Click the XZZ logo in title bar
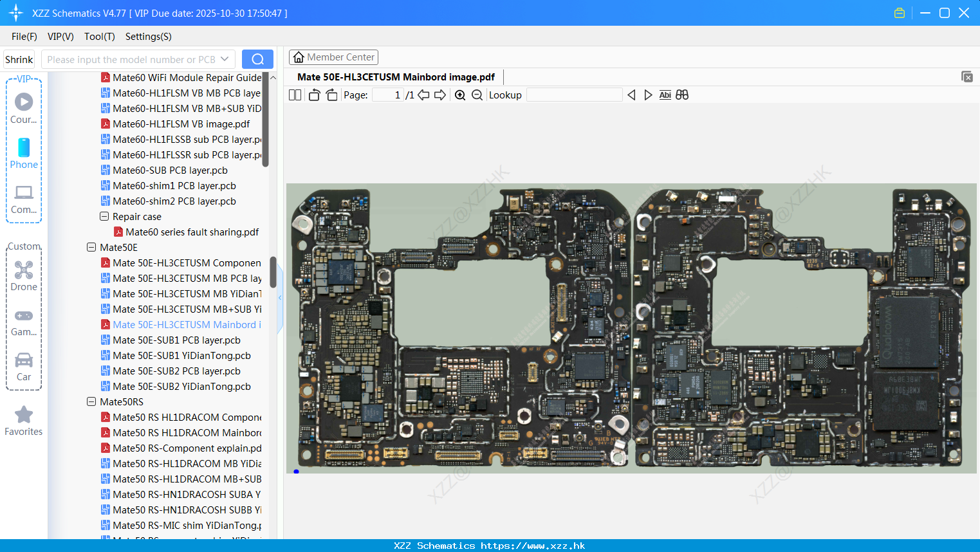Screen dimensions: 980x552 (16, 13)
